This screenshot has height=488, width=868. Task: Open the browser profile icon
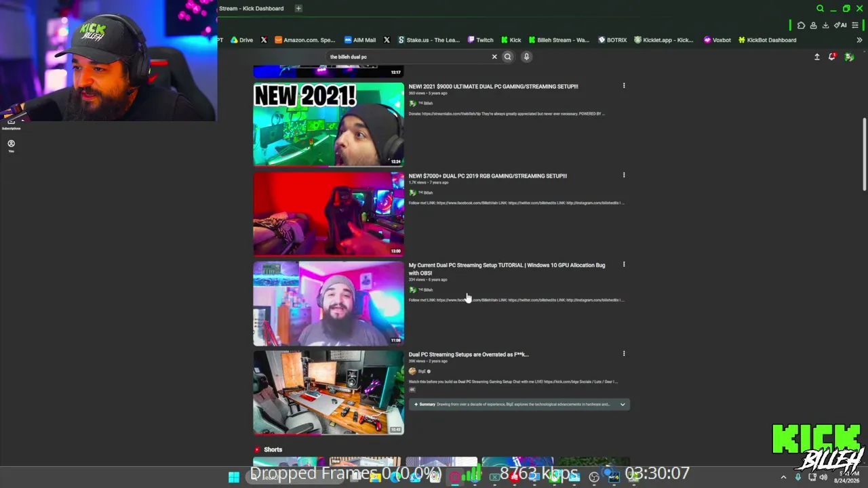pos(813,26)
